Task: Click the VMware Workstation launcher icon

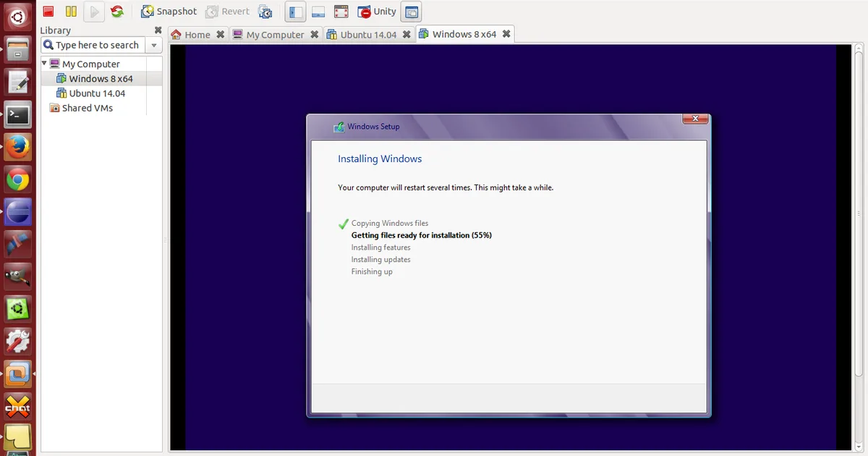Action: (x=18, y=375)
